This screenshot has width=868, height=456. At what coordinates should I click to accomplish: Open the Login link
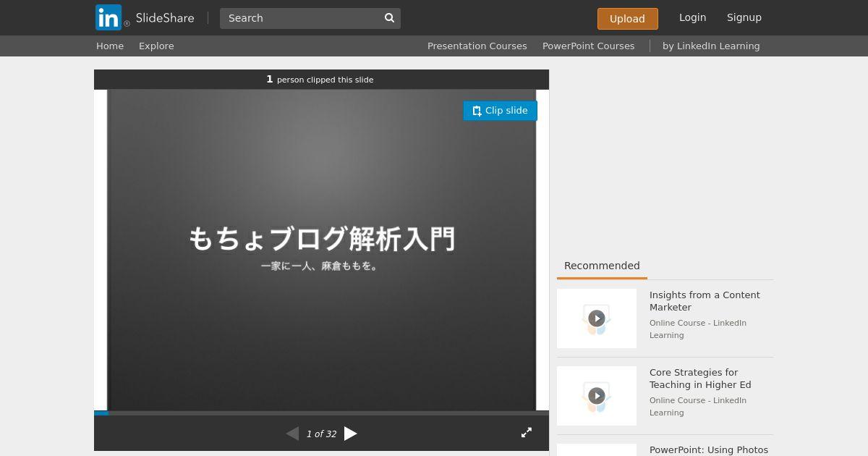point(692,17)
